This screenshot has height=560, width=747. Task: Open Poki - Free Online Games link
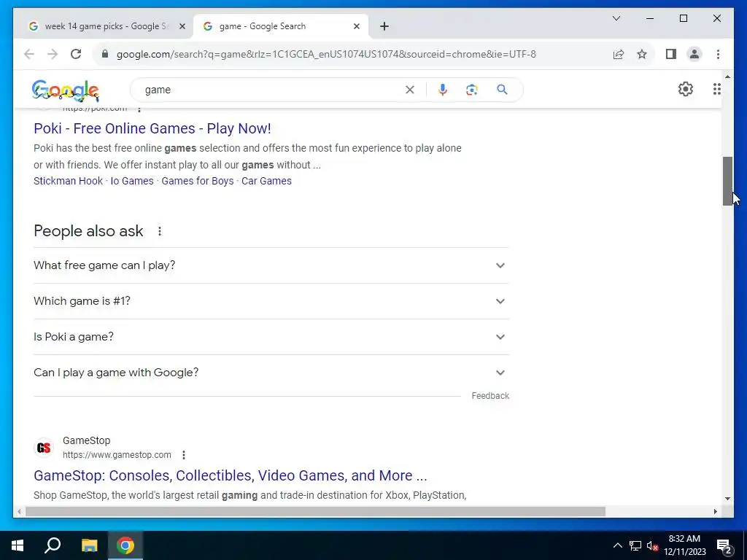152,128
